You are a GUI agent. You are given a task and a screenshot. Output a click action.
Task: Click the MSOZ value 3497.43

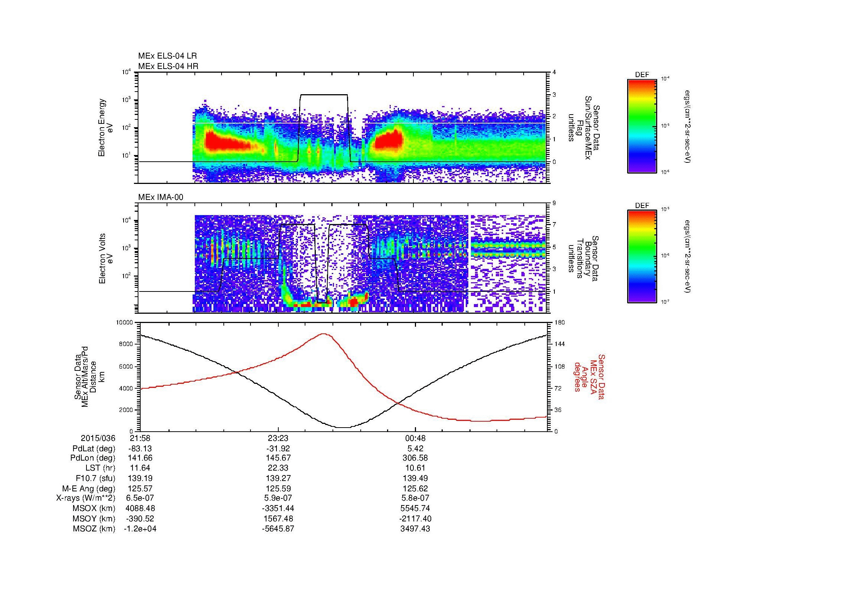click(415, 529)
